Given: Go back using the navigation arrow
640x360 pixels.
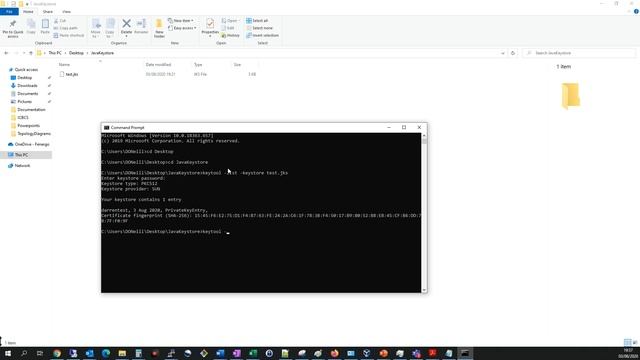Looking at the screenshot, I should click(6, 53).
